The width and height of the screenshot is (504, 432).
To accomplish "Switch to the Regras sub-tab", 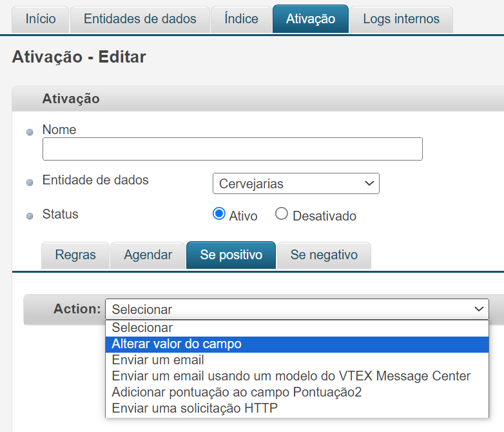I will click(75, 255).
